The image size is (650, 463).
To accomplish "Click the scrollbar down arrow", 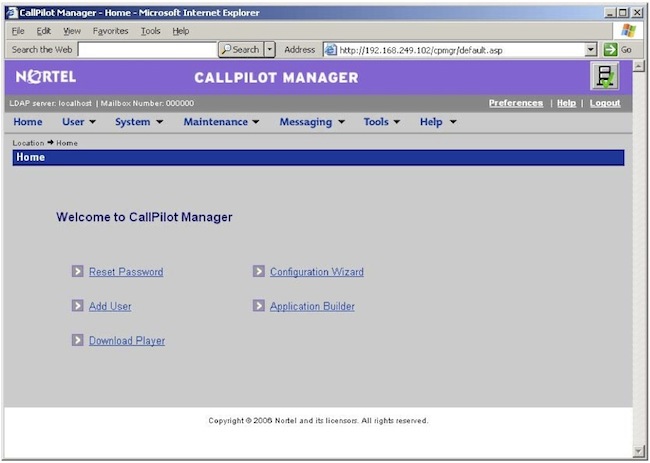I will tap(638, 451).
